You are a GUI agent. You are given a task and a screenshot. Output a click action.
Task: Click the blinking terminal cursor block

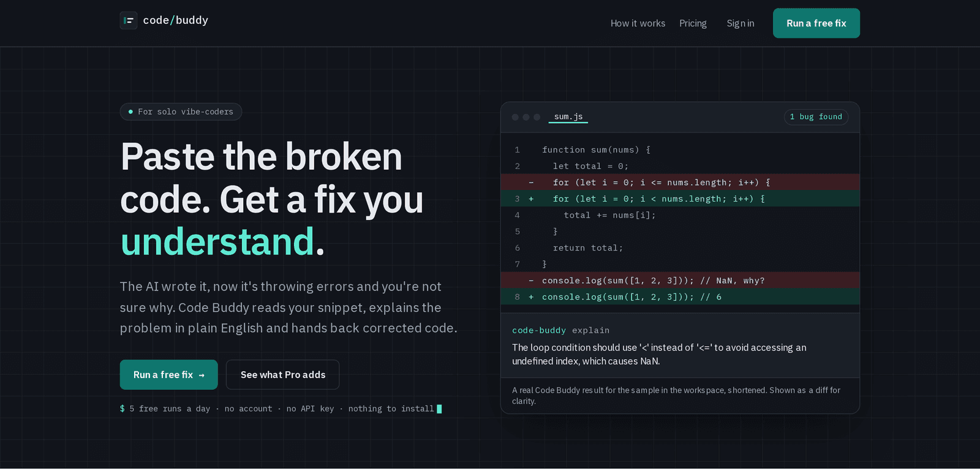(x=439, y=409)
